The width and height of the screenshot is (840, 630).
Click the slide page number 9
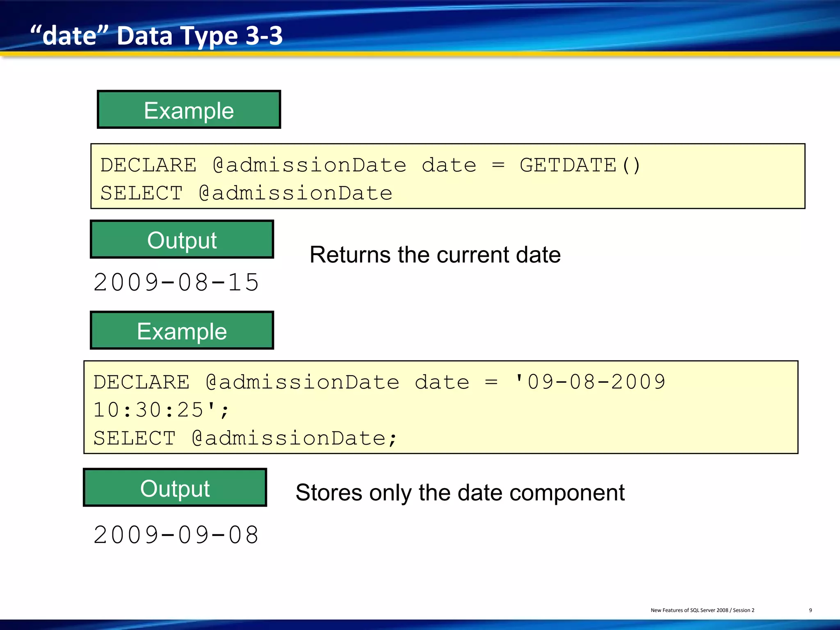pyautogui.click(x=810, y=610)
